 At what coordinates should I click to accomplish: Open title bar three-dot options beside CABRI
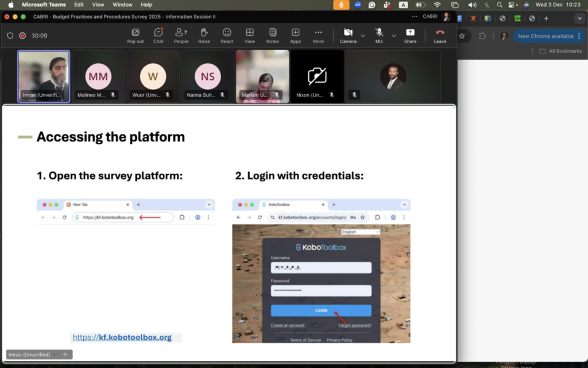point(415,17)
